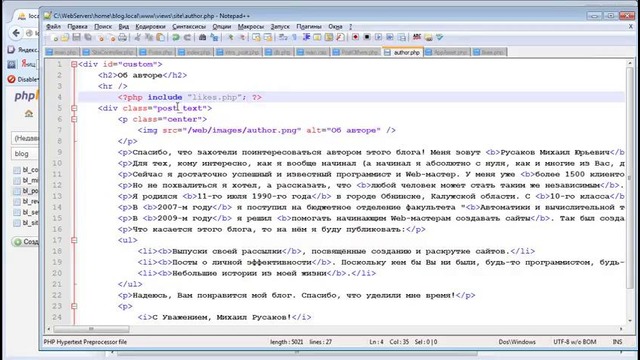Click the editor vertical scrollbar thumb
Screen dimensions: 640x360
629,178
